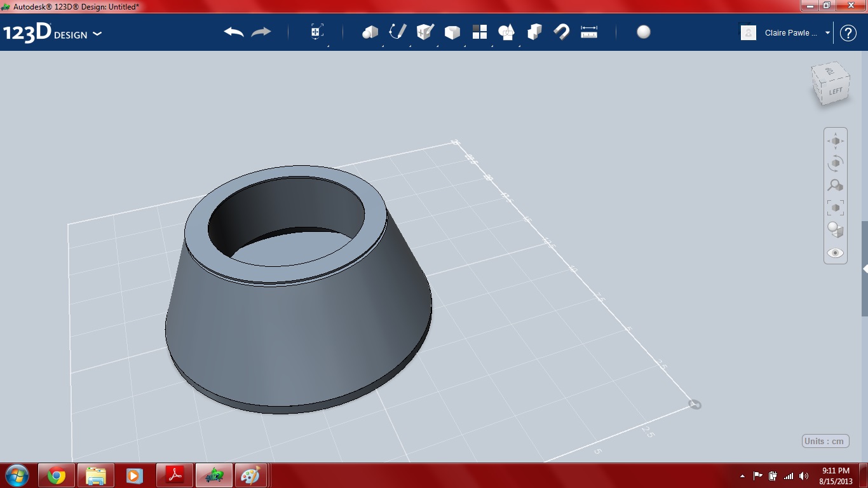868x488 pixels.
Task: Select the Zoom navigation tool
Action: pos(836,186)
